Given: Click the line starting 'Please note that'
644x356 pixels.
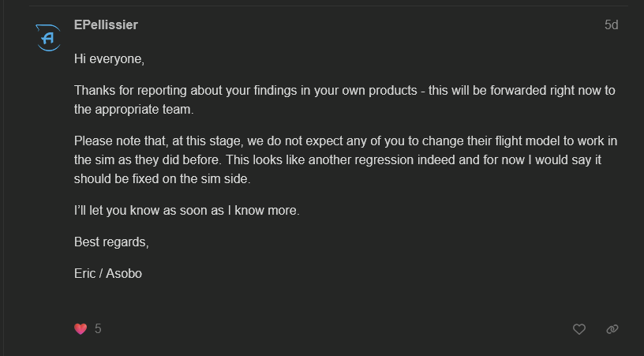Looking at the screenshot, I should point(346,141).
